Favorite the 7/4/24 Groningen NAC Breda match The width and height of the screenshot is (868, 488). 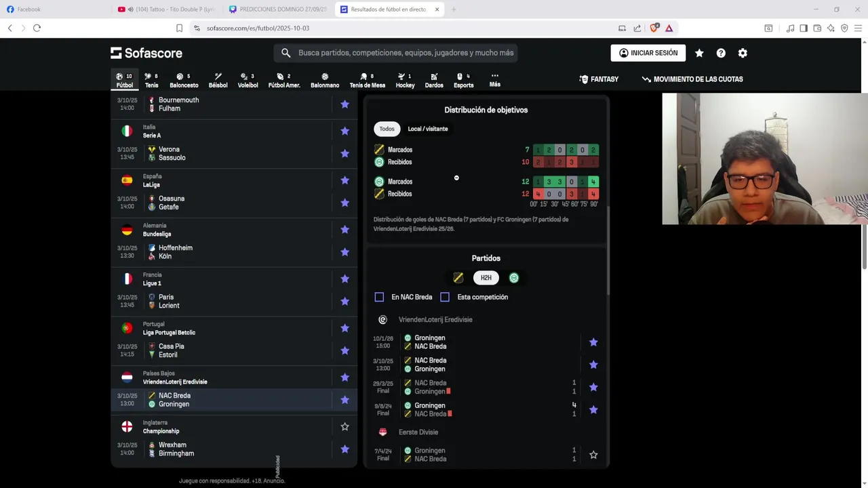tap(593, 455)
